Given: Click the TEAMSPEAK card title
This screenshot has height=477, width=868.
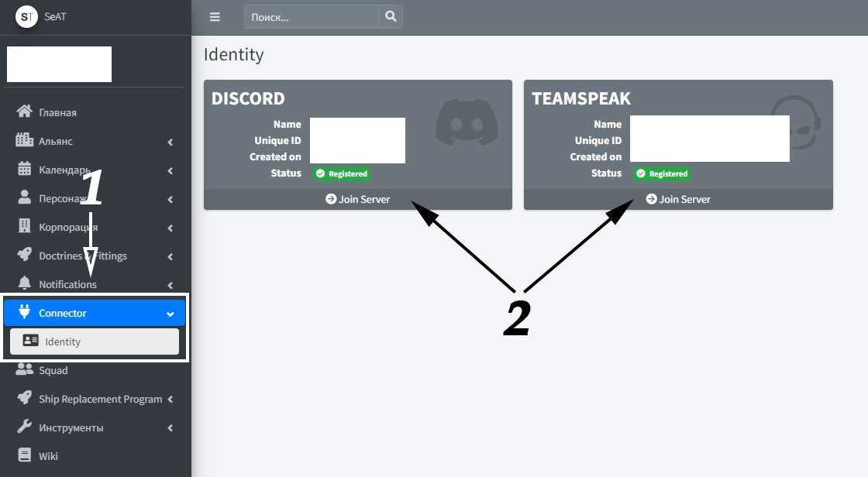Looking at the screenshot, I should point(581,98).
